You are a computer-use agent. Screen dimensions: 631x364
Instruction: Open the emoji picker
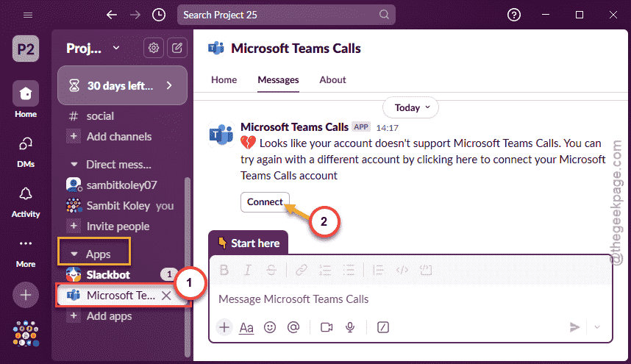pyautogui.click(x=270, y=327)
